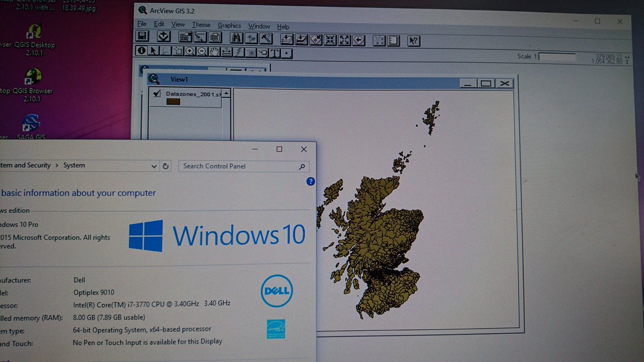The width and height of the screenshot is (644, 362).
Task: Open the Edit menu
Action: pos(159,24)
